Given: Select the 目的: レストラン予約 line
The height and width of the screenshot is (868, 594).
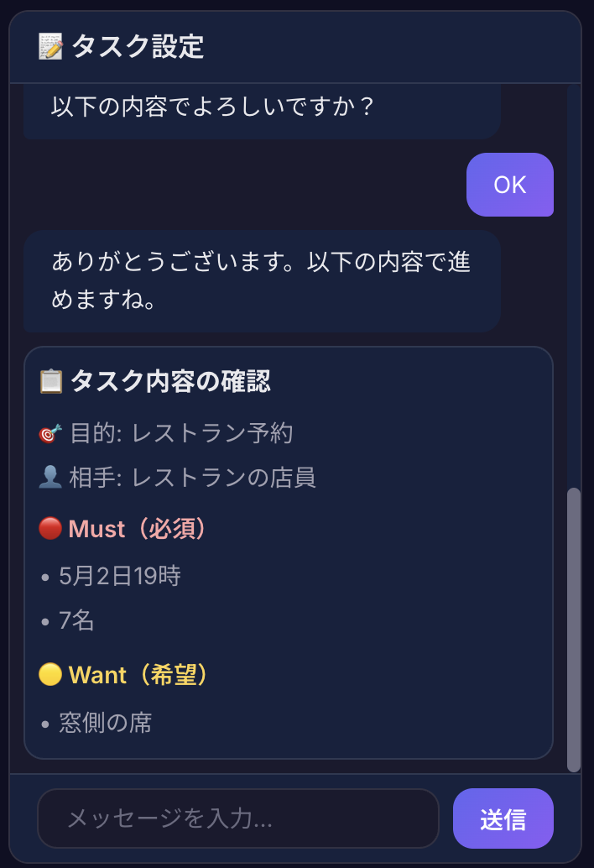Looking at the screenshot, I should tap(181, 433).
